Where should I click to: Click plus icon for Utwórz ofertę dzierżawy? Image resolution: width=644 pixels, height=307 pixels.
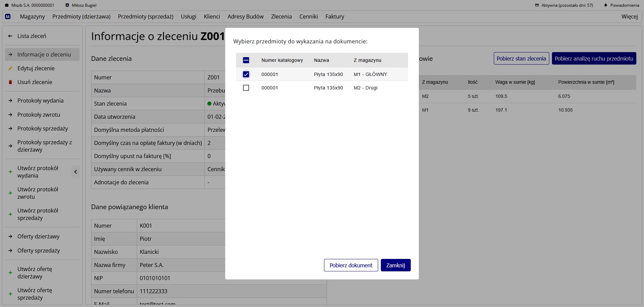tap(10, 273)
